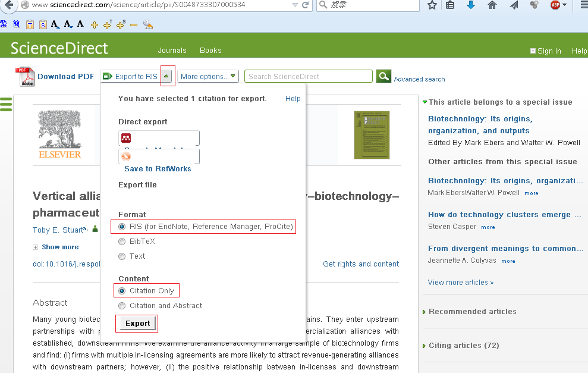The height and width of the screenshot is (373, 588).
Task: Click the clipboard S conversion icon
Action: coord(43,25)
